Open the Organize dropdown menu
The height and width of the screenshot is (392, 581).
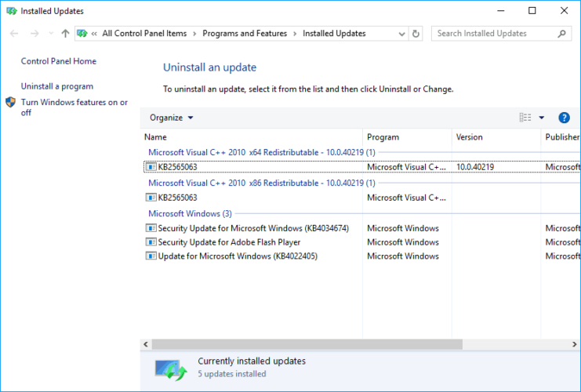[171, 118]
